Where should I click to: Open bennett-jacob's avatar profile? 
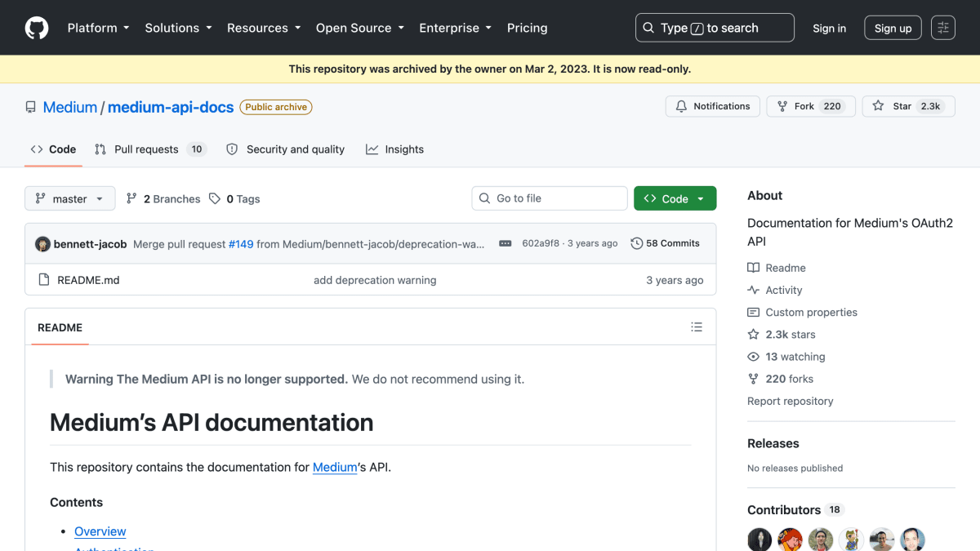coord(42,244)
